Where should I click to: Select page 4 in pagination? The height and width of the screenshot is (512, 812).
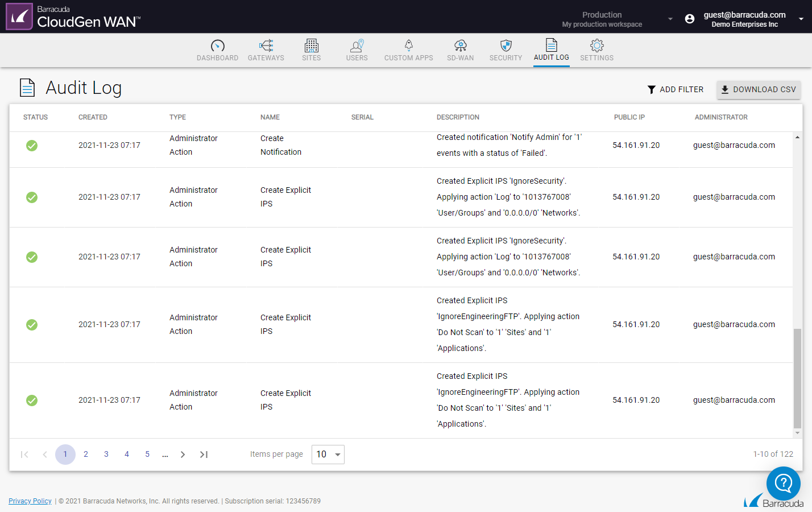click(x=127, y=455)
